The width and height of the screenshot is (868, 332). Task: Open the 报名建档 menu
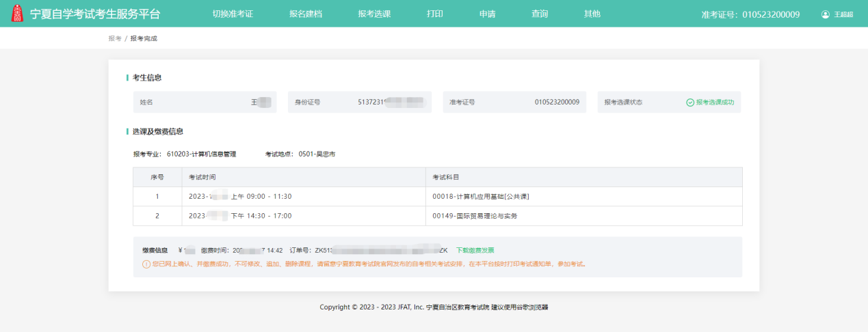306,14
